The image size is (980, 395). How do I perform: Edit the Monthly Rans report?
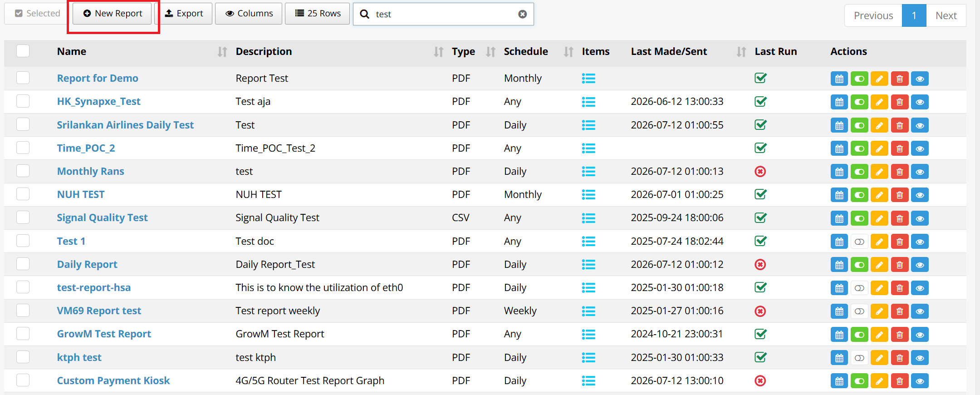pos(879,172)
